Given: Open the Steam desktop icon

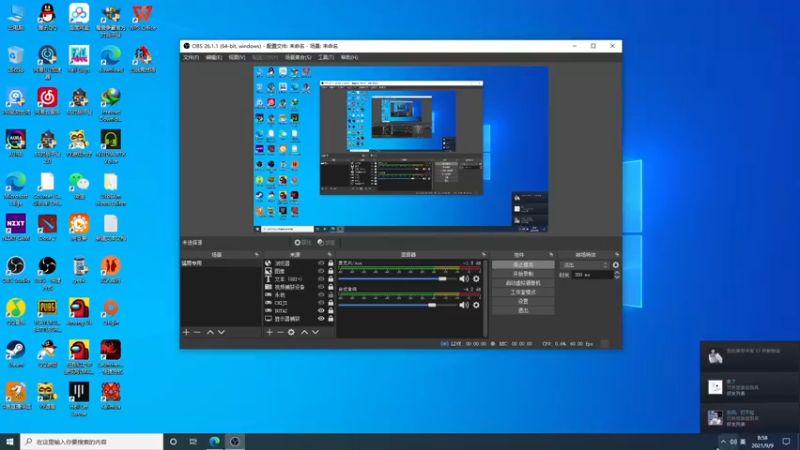Looking at the screenshot, I should click(16, 354).
